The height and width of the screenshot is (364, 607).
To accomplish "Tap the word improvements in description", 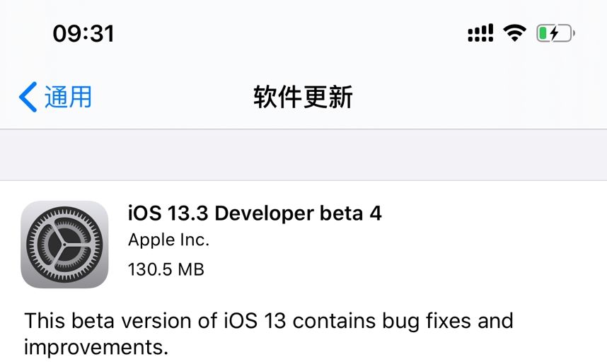I will point(96,347).
